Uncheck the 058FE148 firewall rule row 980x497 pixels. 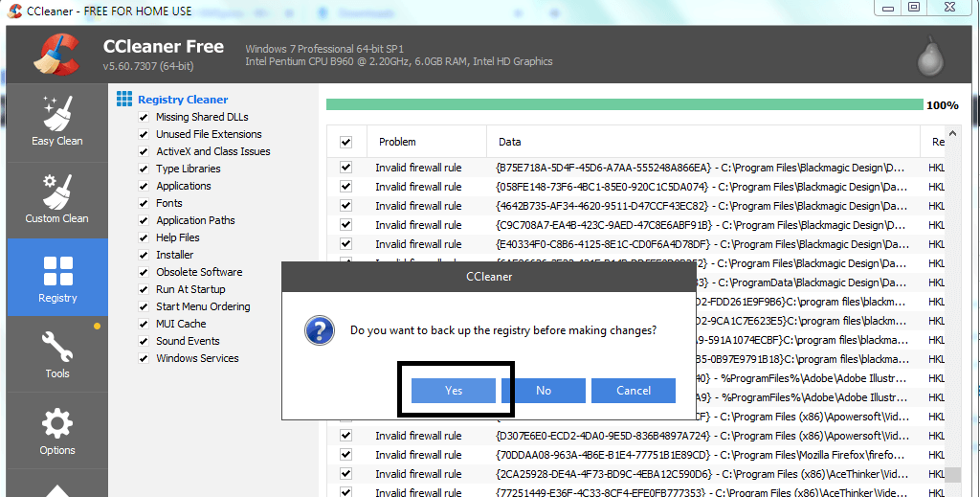[345, 187]
